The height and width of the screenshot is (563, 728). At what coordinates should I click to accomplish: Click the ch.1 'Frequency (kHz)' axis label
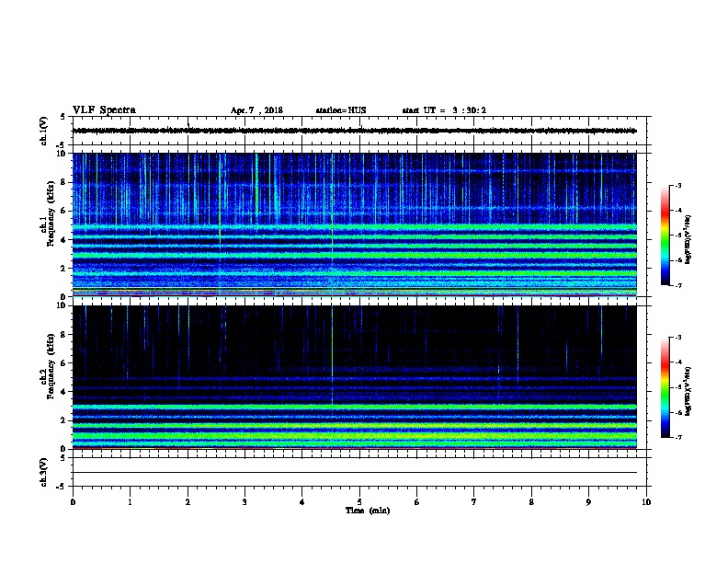[51, 213]
